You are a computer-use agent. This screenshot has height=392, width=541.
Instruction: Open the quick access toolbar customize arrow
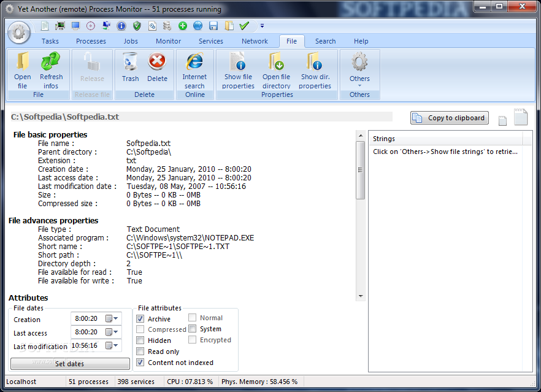(263, 26)
